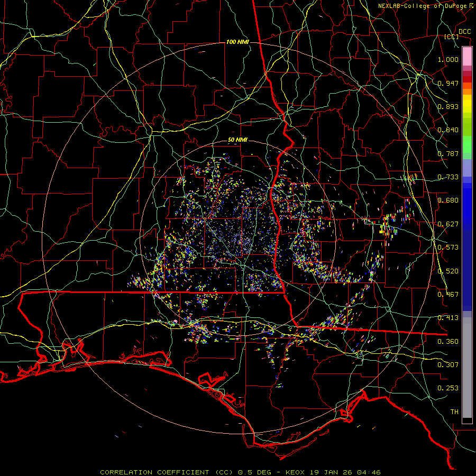Click the 0.840 scale value
The width and height of the screenshot is (476, 476).
coord(448,130)
